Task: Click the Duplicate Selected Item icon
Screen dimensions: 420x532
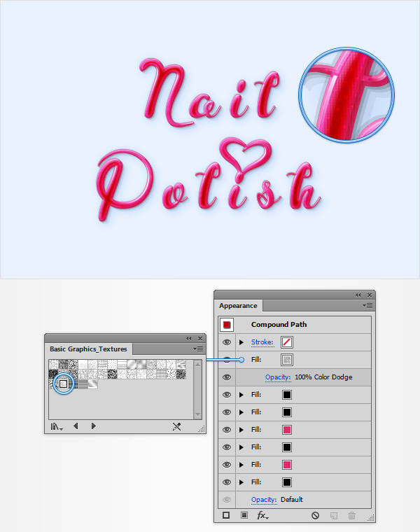Action: coord(334,516)
